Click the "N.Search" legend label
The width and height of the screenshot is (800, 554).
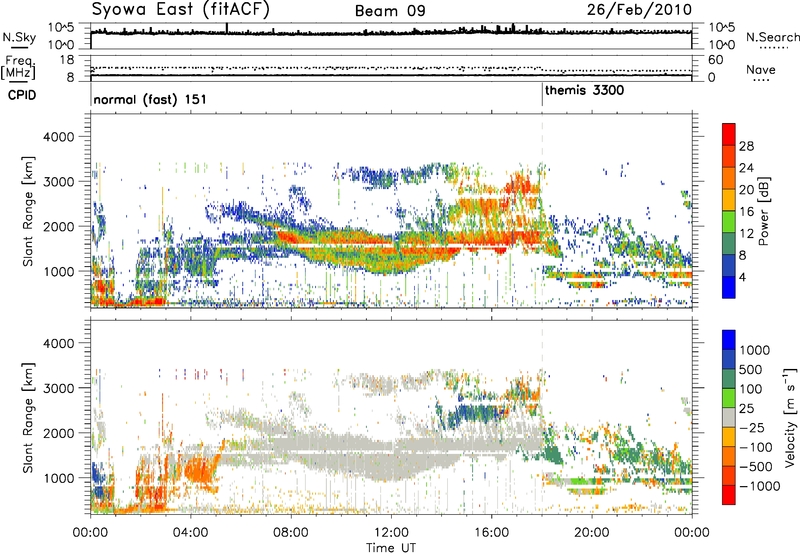pos(772,37)
